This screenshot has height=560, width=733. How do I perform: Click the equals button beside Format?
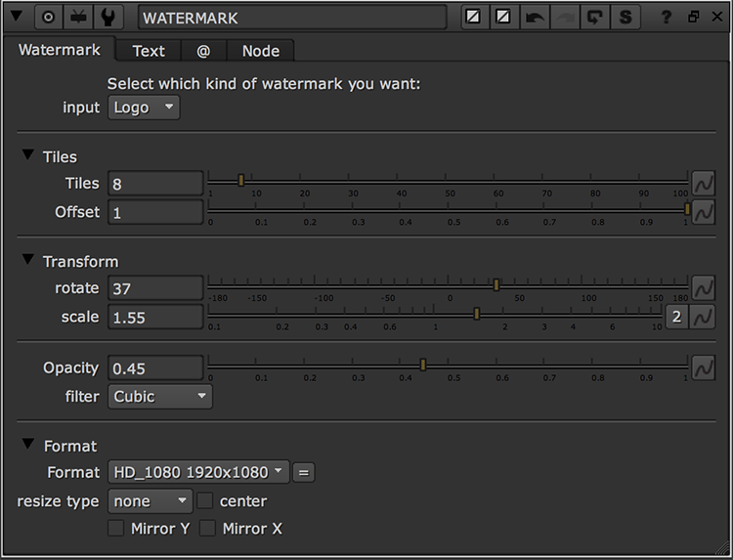pyautogui.click(x=304, y=472)
